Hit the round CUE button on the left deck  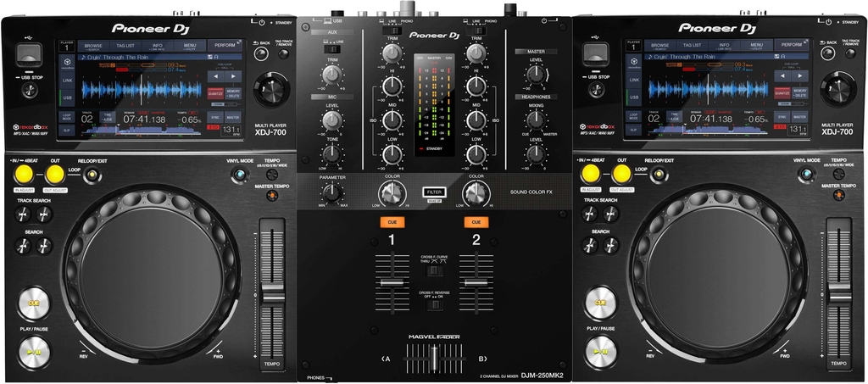(x=33, y=303)
